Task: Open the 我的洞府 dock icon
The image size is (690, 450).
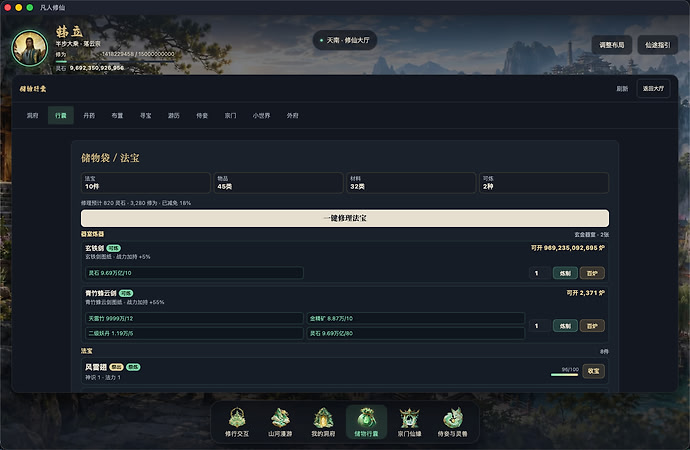Action: pos(323,422)
